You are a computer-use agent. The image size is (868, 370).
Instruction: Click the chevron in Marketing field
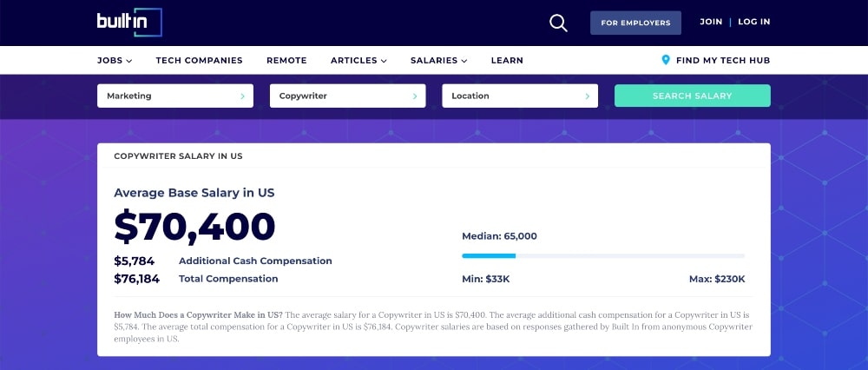(x=242, y=96)
